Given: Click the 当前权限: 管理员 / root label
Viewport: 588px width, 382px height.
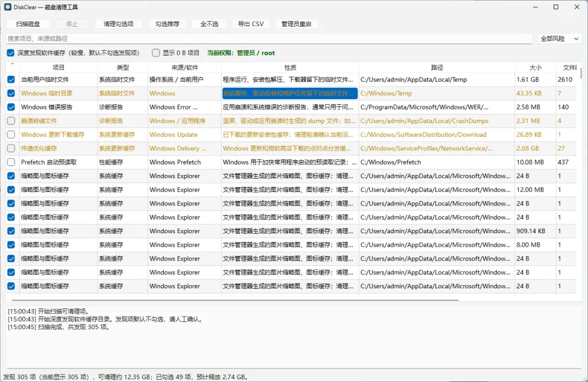Looking at the screenshot, I should pos(241,53).
